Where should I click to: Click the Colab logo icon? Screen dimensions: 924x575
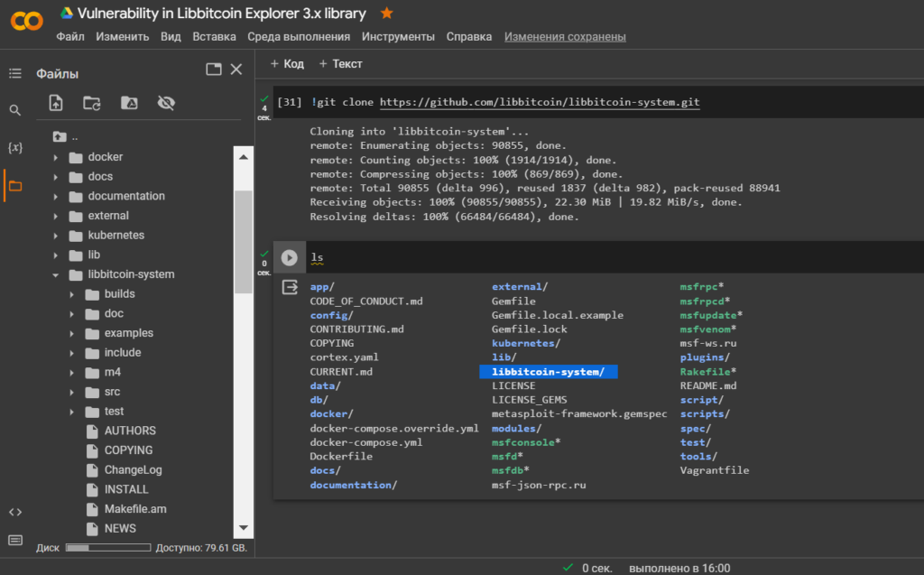(x=26, y=22)
